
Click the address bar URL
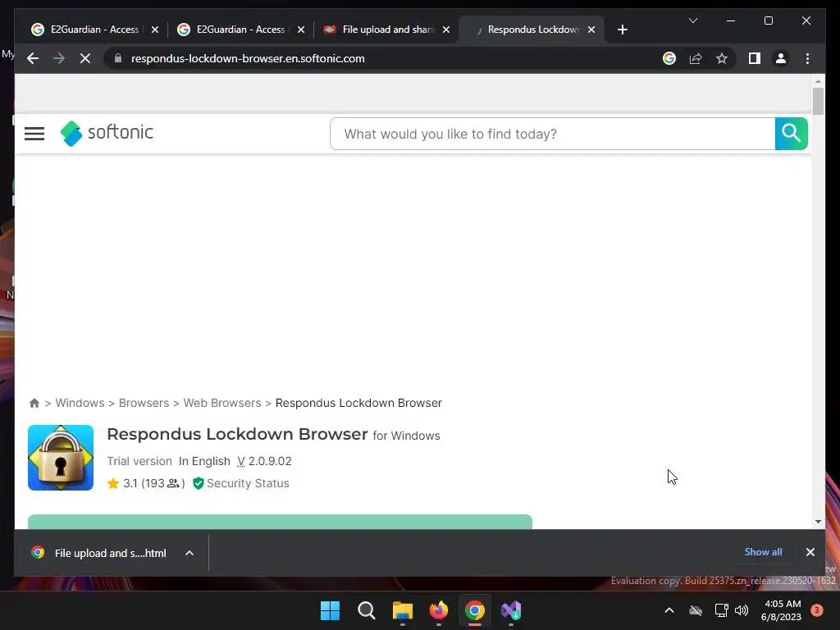(248, 58)
